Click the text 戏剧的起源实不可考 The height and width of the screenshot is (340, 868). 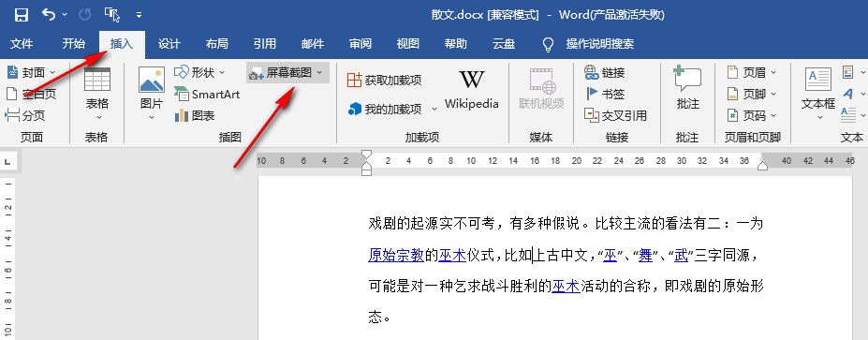point(432,224)
